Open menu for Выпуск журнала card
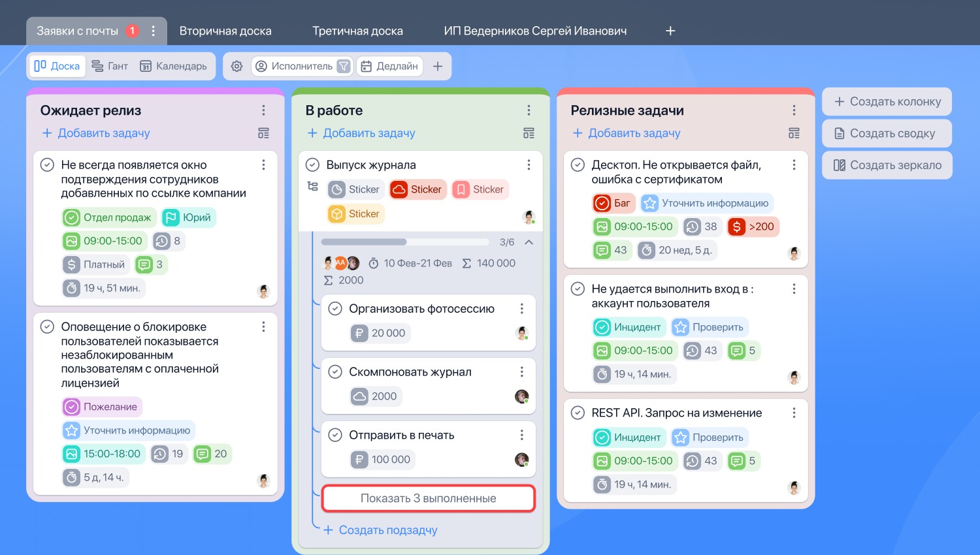 click(x=529, y=165)
